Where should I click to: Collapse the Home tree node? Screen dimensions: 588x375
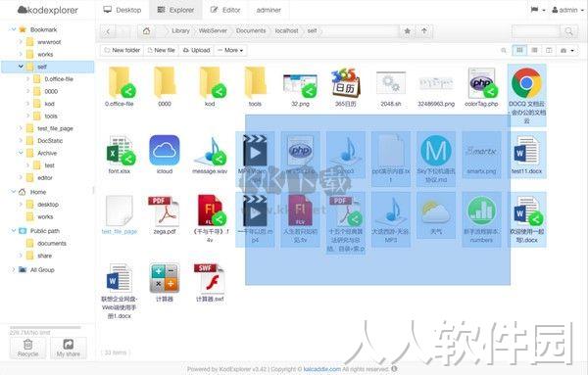[x=14, y=192]
